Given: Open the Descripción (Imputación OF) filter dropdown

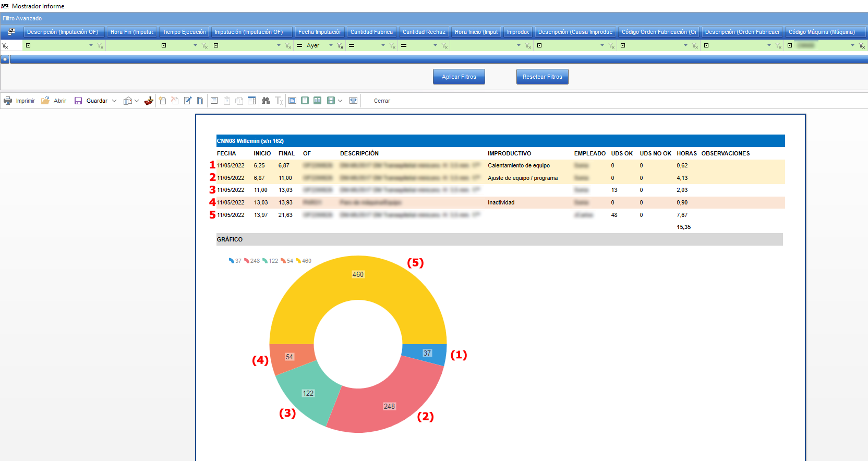Looking at the screenshot, I should click(x=91, y=45).
